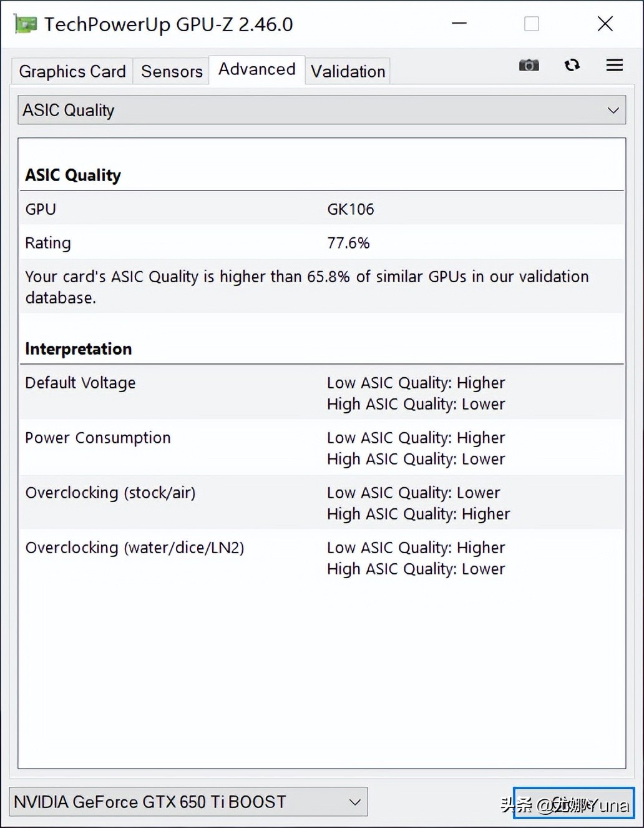Select the Overclocking (water/dice/LN2) row

pos(321,558)
